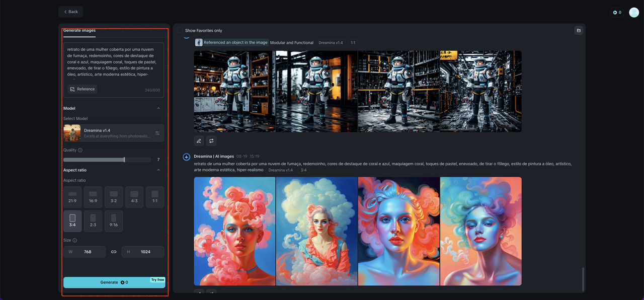The width and height of the screenshot is (644, 300).
Task: Open the Dreamina v1.4 model selector
Action: pos(114,133)
